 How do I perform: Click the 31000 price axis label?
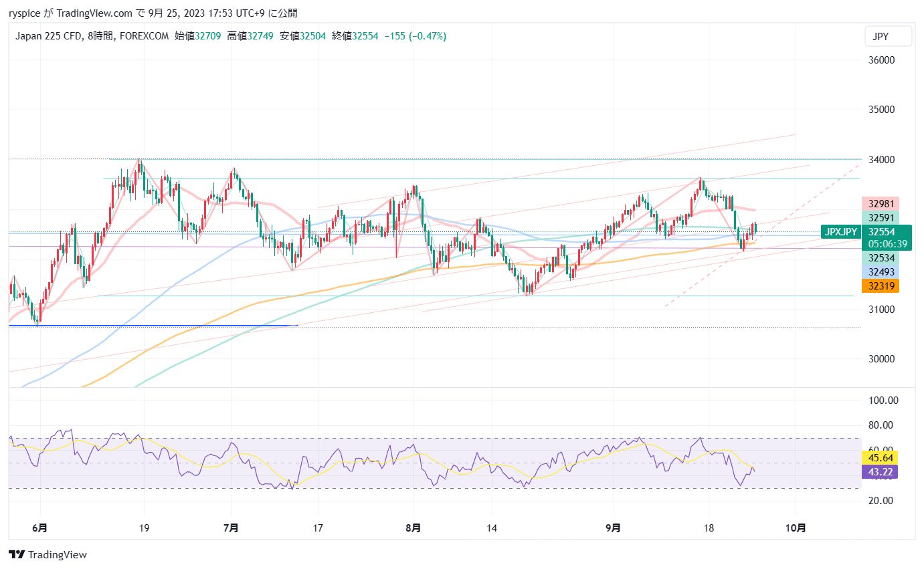[x=882, y=309]
